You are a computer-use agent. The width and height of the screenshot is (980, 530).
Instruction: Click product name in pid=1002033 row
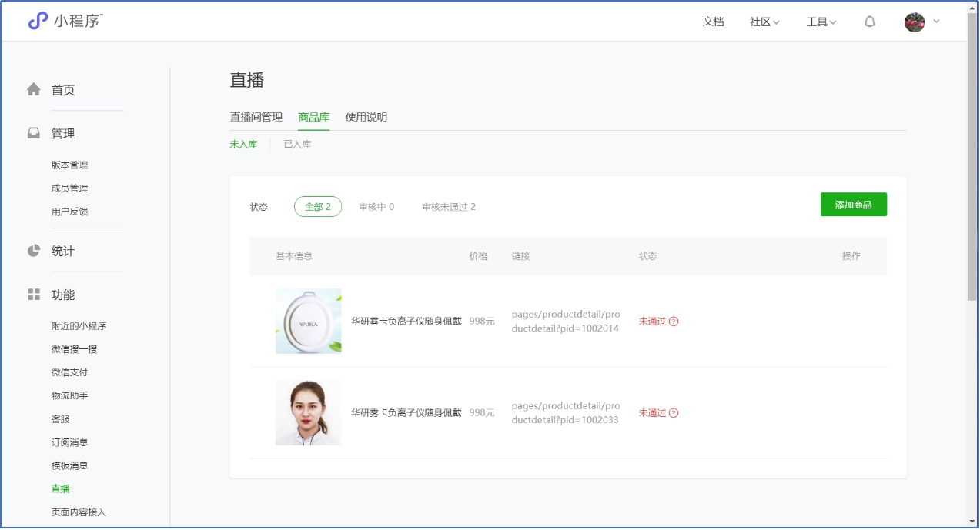click(406, 413)
